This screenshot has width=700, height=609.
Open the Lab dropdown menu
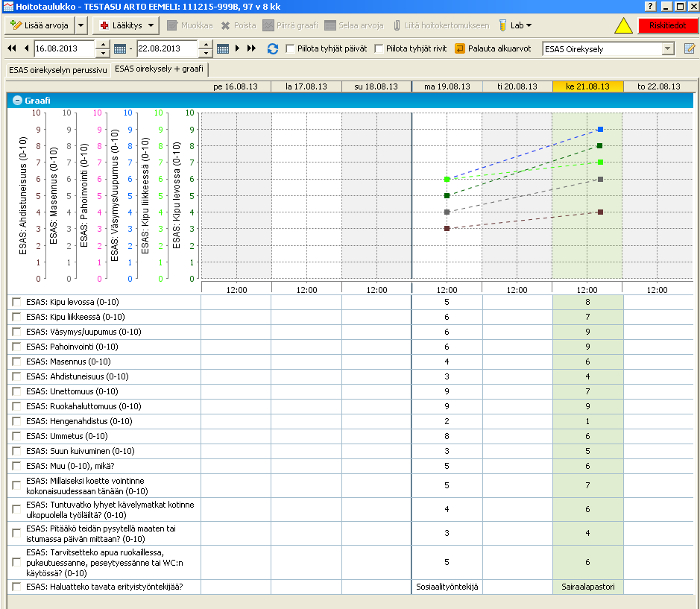click(515, 25)
